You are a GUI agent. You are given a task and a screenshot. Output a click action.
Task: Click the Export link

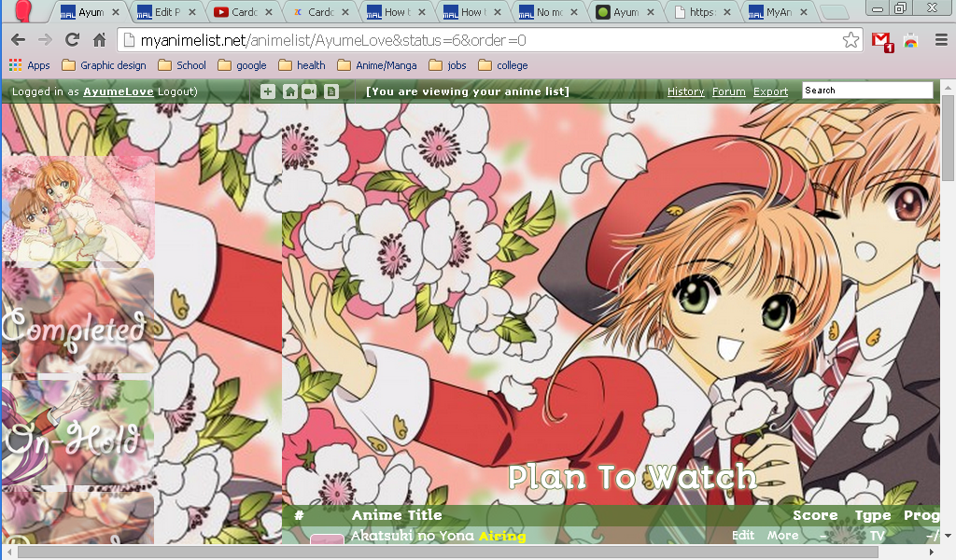pyautogui.click(x=770, y=91)
